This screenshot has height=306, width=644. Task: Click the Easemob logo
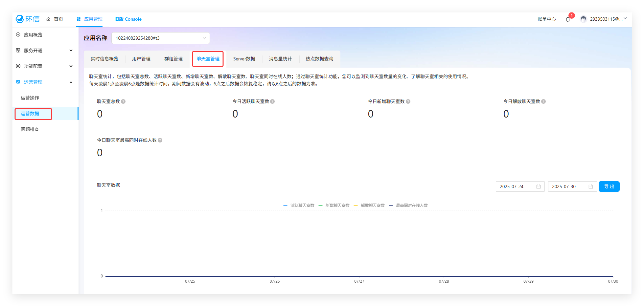coord(28,19)
